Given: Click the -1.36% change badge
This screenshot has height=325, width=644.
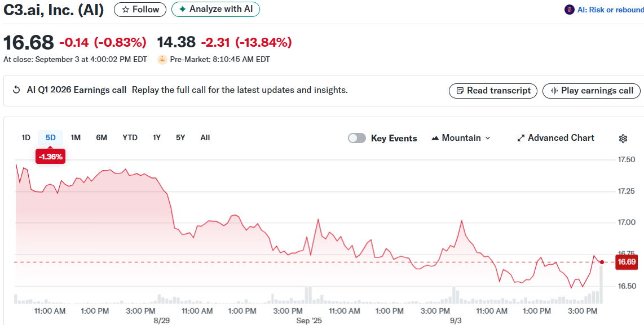Looking at the screenshot, I should (x=51, y=157).
